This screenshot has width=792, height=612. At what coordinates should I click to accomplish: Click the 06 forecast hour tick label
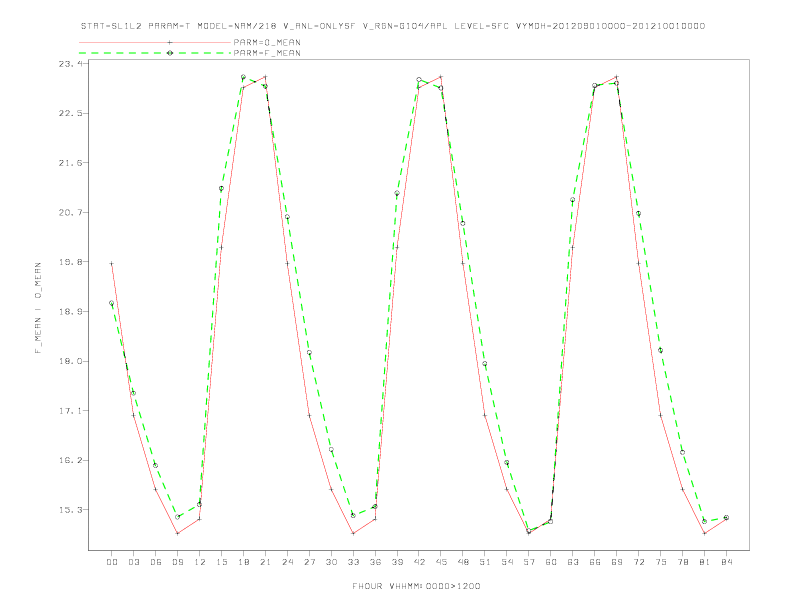tap(156, 562)
